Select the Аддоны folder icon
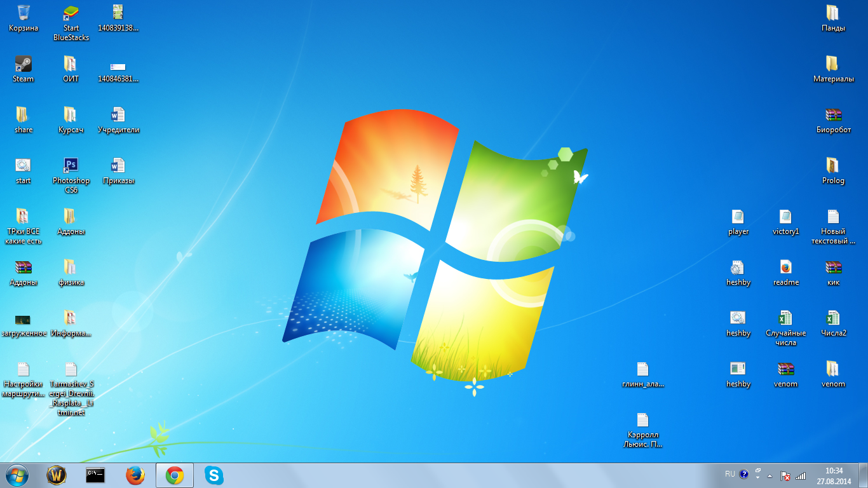Viewport: 868px width, 488px height. pos(71,221)
